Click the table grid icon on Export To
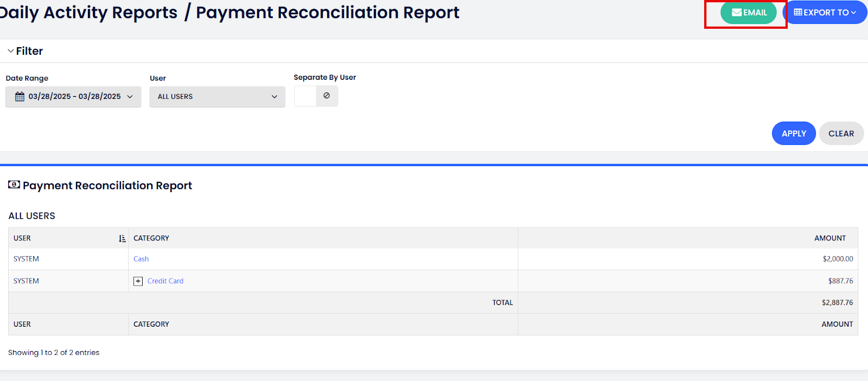Viewport: 868px width, 381px height. coord(797,12)
